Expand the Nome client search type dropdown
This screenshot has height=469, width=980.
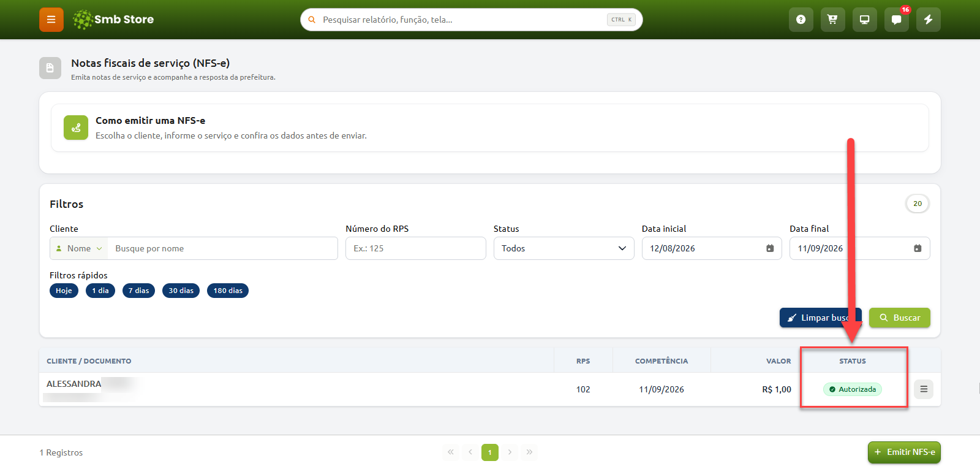pos(79,248)
